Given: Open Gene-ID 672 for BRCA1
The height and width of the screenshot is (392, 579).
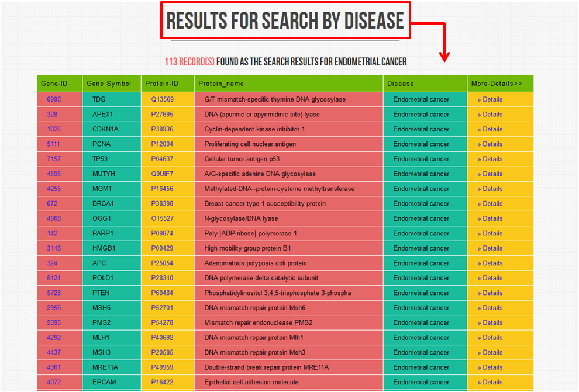Looking at the screenshot, I should (52, 204).
